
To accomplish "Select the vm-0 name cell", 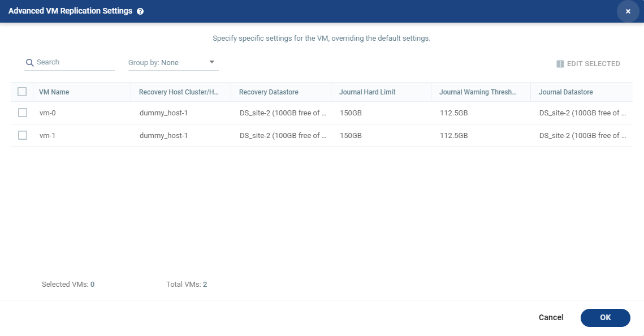I will pyautogui.click(x=47, y=113).
